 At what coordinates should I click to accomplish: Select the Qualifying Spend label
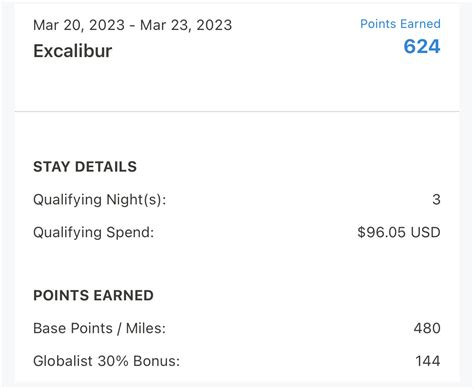click(x=94, y=232)
